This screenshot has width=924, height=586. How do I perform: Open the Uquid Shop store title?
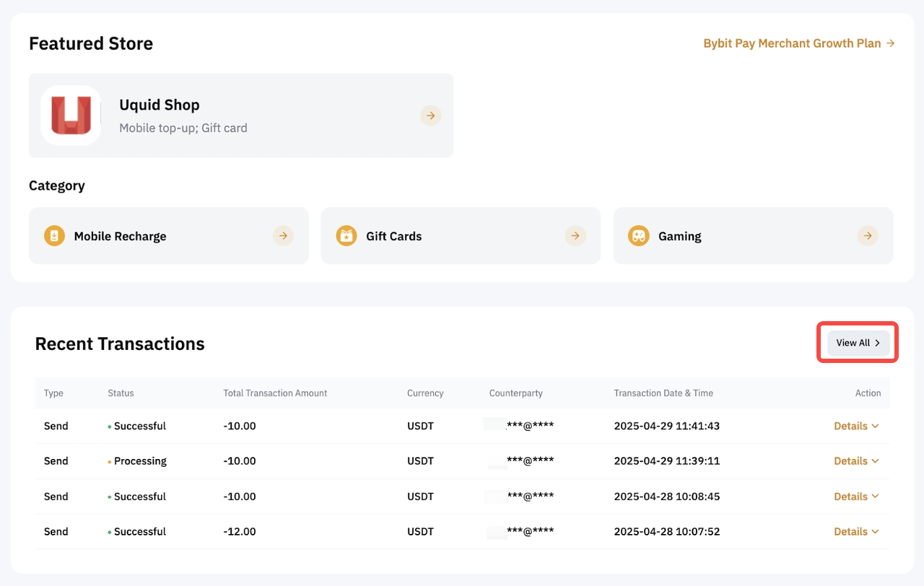click(160, 105)
